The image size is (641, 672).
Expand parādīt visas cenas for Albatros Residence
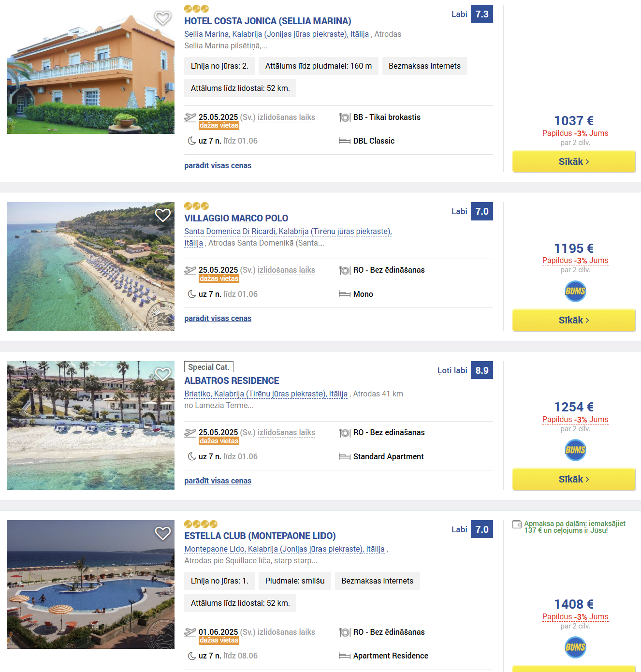tap(218, 481)
